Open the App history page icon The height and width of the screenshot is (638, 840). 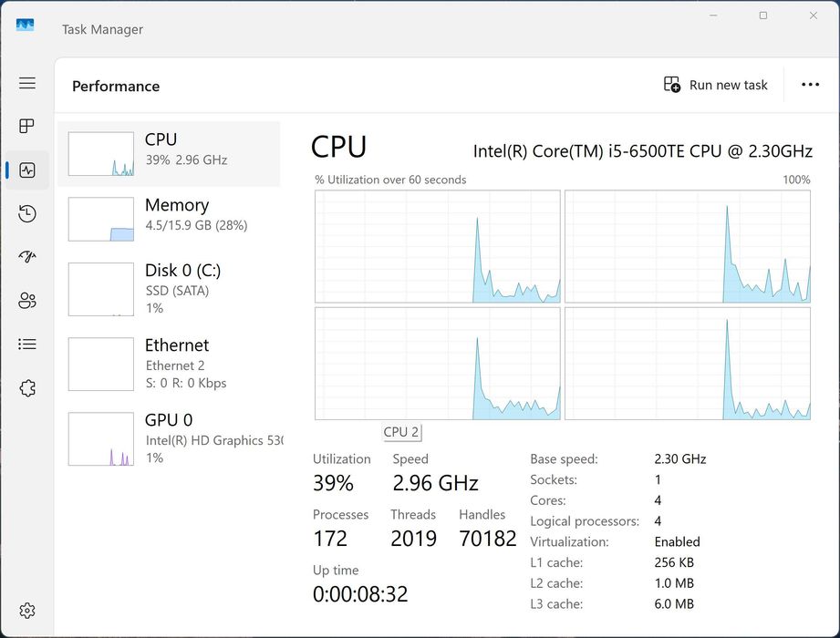pyautogui.click(x=27, y=213)
